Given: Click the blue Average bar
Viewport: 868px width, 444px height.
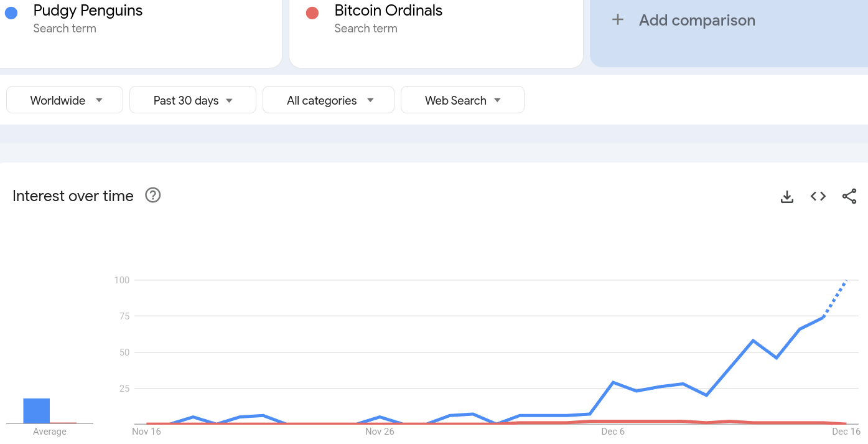Looking at the screenshot, I should (37, 411).
